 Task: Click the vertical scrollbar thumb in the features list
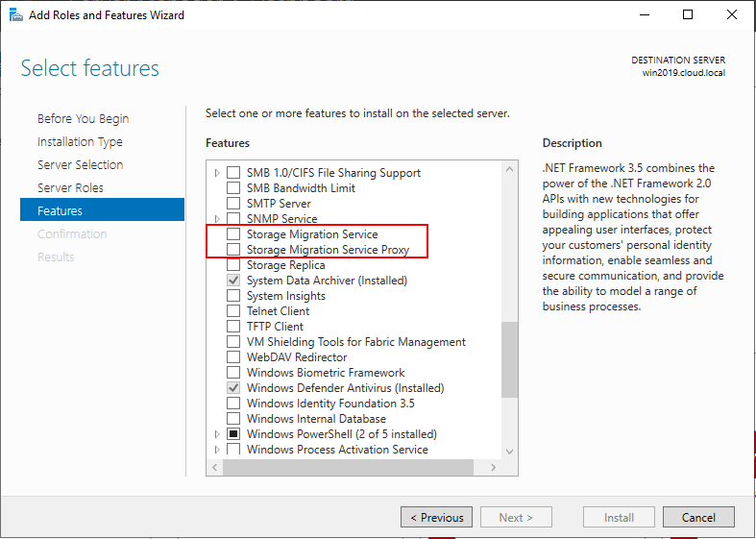pyautogui.click(x=510, y=359)
